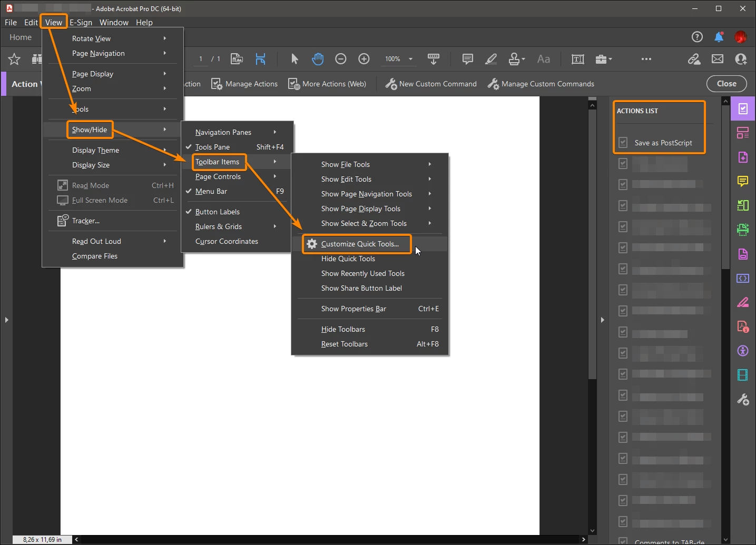The image size is (756, 545).
Task: Click the add comment sticky note icon
Action: coord(467,59)
